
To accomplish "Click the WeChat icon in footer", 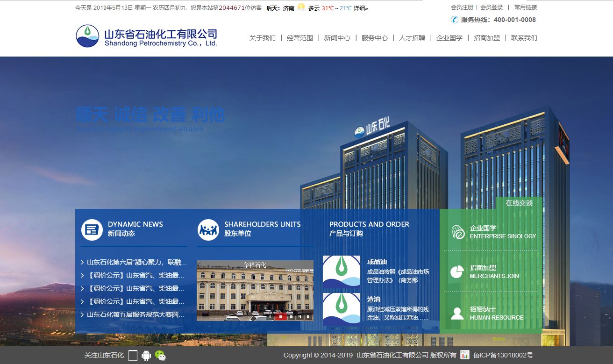I will coord(160,356).
